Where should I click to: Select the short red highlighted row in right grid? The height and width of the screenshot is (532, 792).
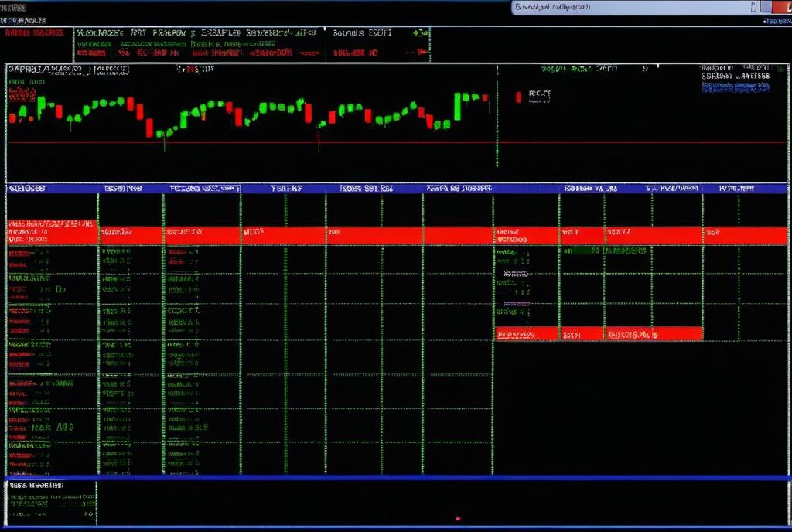click(599, 333)
